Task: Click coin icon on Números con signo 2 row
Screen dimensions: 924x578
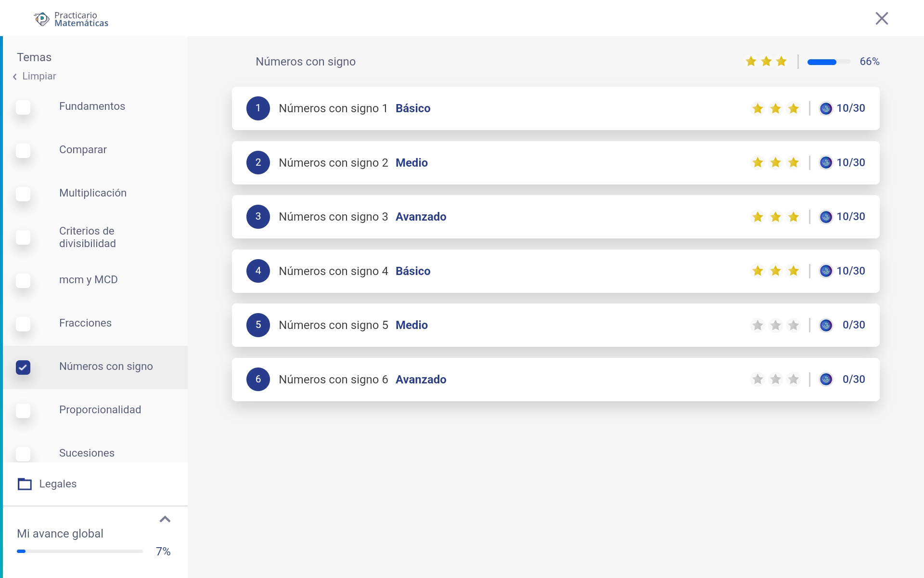Action: click(x=826, y=163)
